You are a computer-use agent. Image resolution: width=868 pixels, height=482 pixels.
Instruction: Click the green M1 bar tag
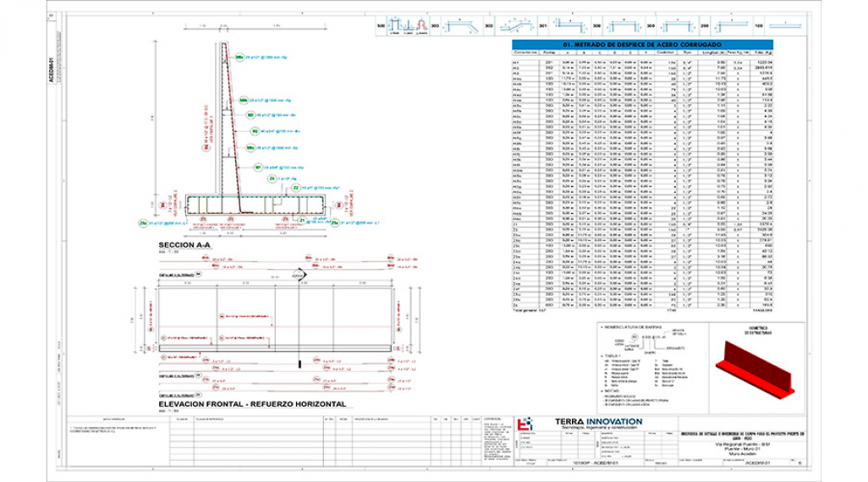pos(258,167)
